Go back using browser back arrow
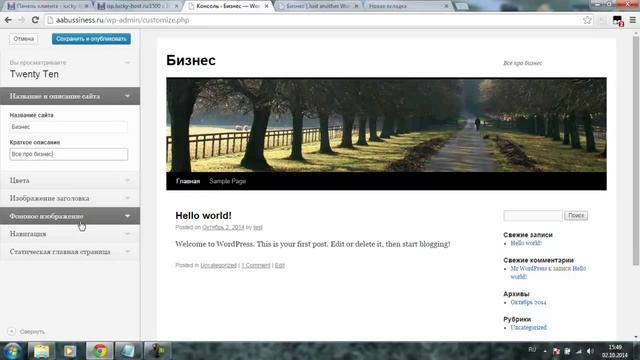Screen dimensions: 640x360 pyautogui.click(x=8, y=20)
